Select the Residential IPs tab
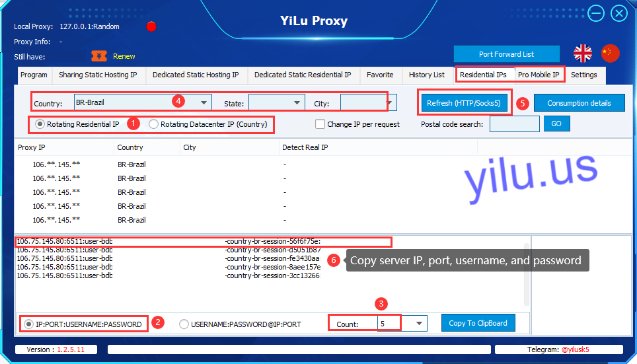Viewport: 637px width, 364px height. click(483, 75)
